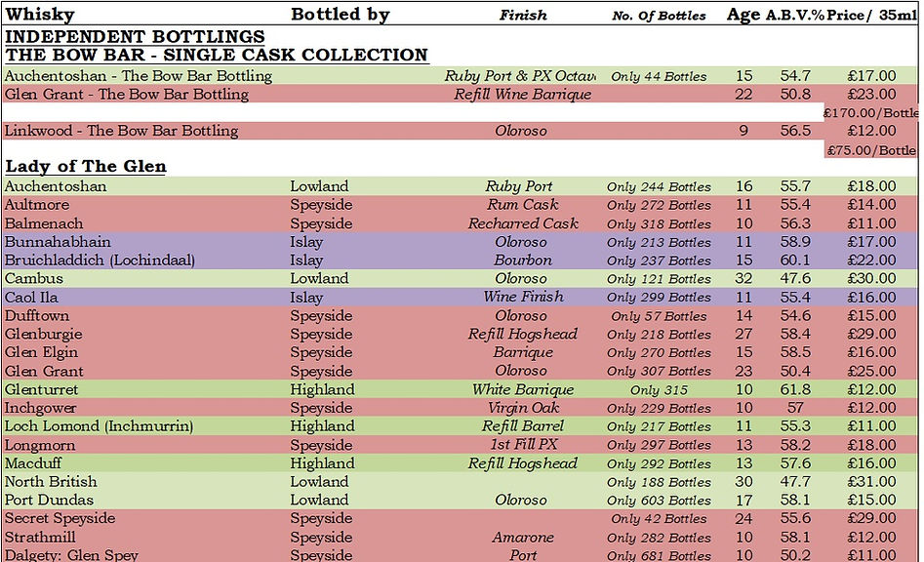Image resolution: width=924 pixels, height=562 pixels.
Task: Click the 'White Barrique' finish cell
Action: pos(523,389)
